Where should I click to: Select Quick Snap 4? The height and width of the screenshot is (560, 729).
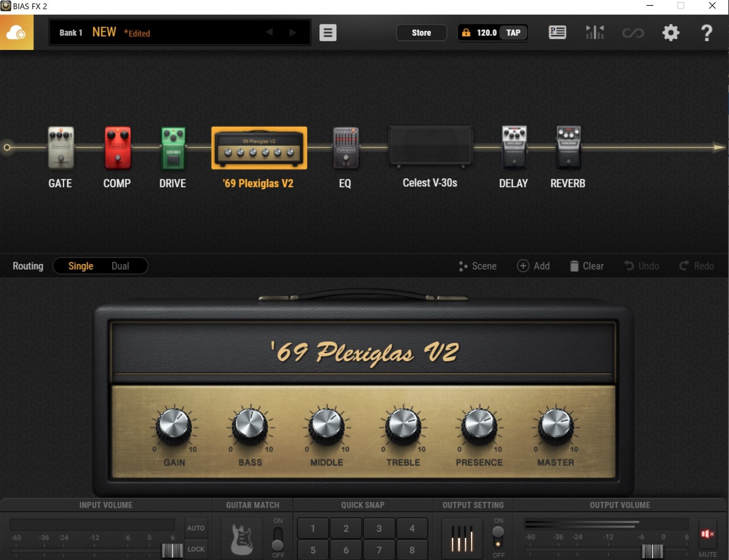tap(412, 528)
